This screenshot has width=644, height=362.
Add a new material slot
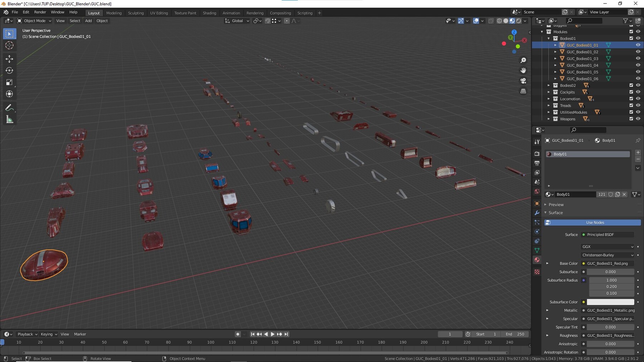(638, 152)
